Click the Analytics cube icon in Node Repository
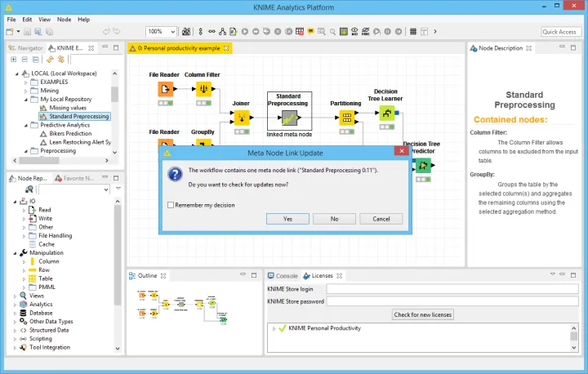This screenshot has height=374, width=588. point(23,305)
